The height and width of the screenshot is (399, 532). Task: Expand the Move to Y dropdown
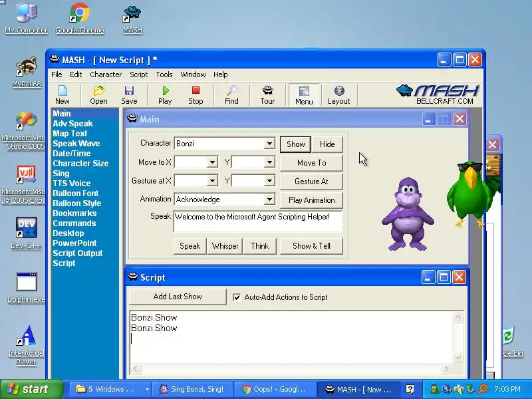(269, 162)
